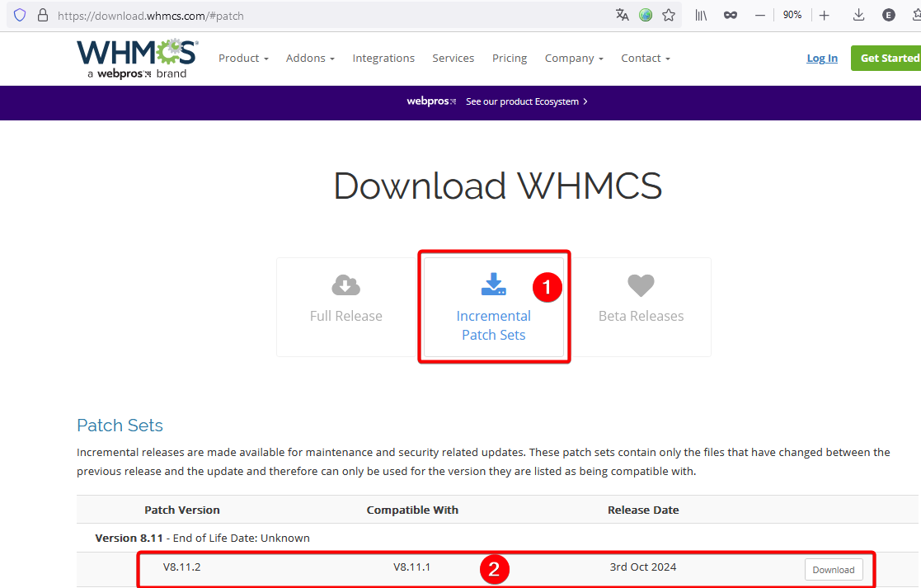921x588 pixels.
Task: Click the Compatible With column header
Action: coord(412,510)
